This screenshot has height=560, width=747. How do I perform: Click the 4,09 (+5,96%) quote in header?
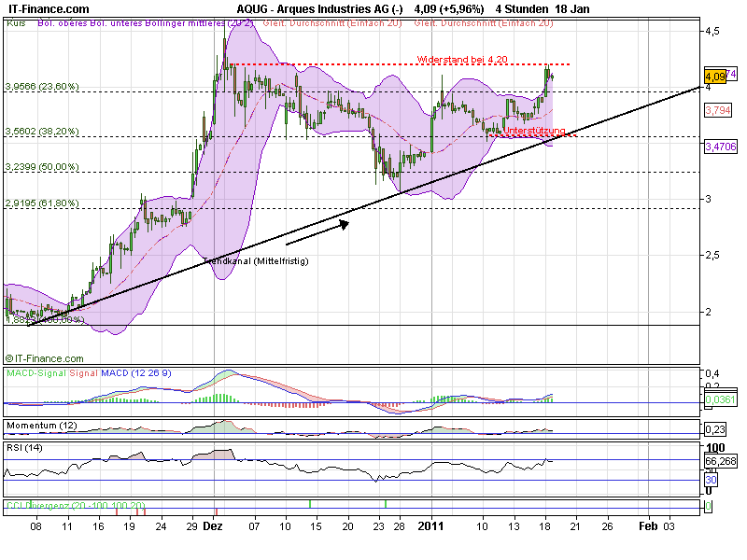[x=449, y=9]
